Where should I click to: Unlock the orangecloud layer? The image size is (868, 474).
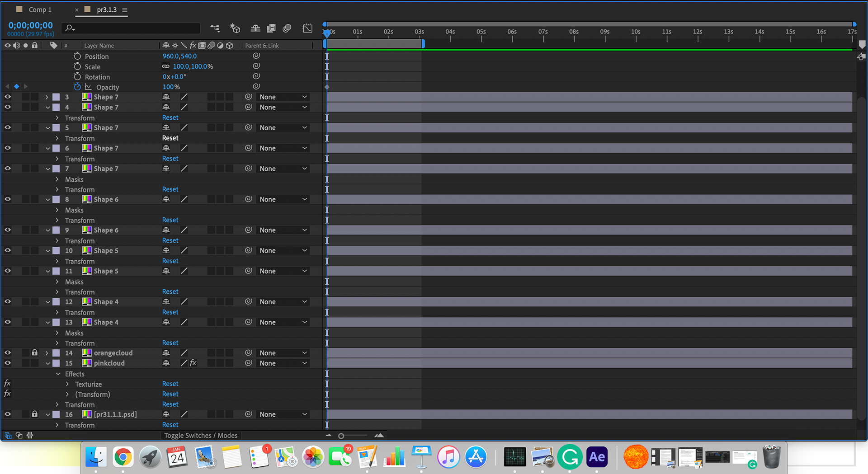point(34,352)
